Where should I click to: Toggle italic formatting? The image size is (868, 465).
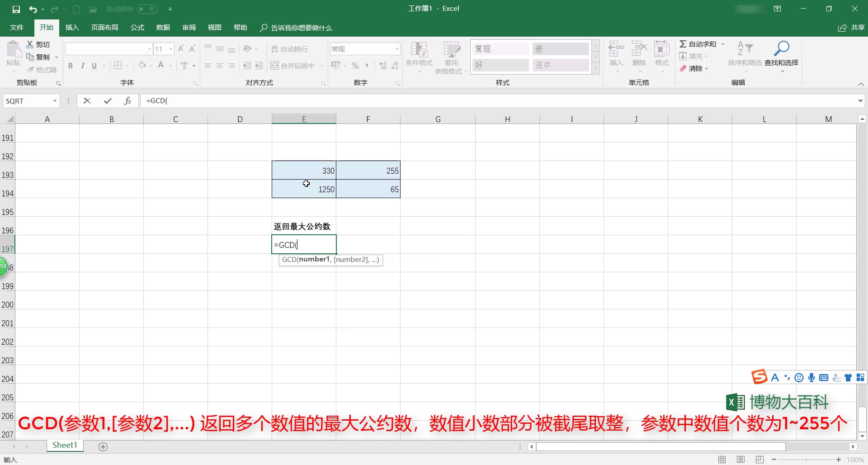pyautogui.click(x=82, y=66)
